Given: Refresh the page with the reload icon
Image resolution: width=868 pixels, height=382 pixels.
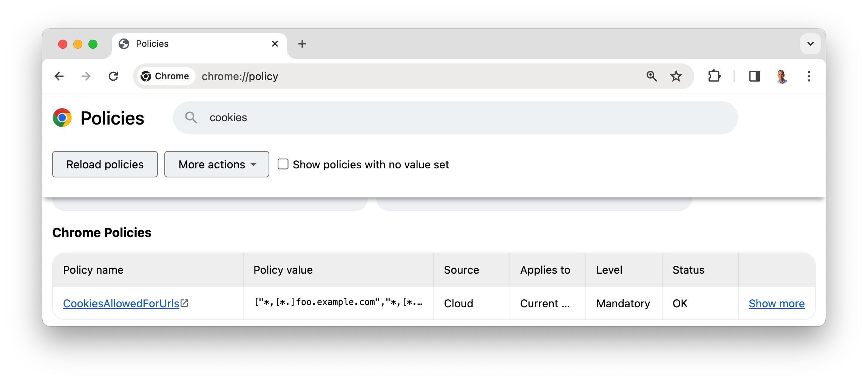Looking at the screenshot, I should tap(114, 76).
